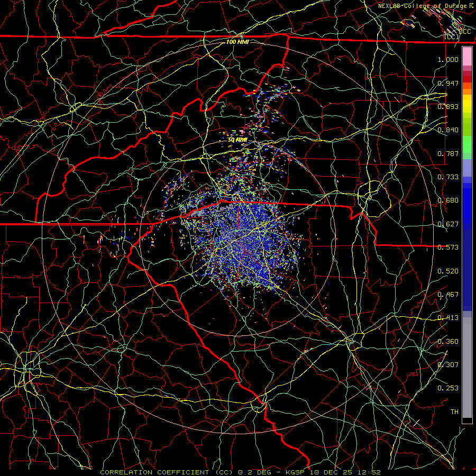Screen dimensions: 476x476
Task: Click the 0.253 color scale value
Action: 448,388
